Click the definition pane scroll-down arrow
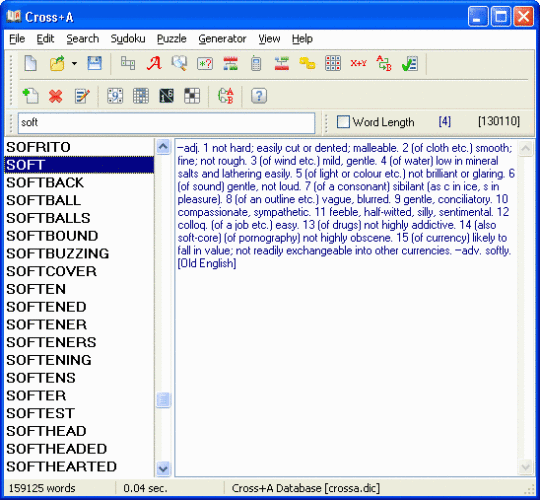This screenshot has width=540, height=500. click(526, 467)
